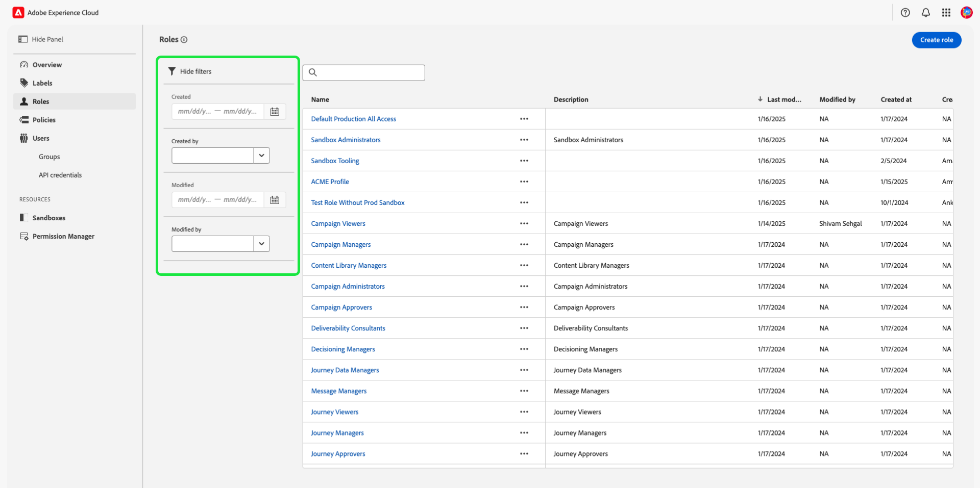This screenshot has width=980, height=488.
Task: Open the Modified date calendar picker
Action: point(275,200)
